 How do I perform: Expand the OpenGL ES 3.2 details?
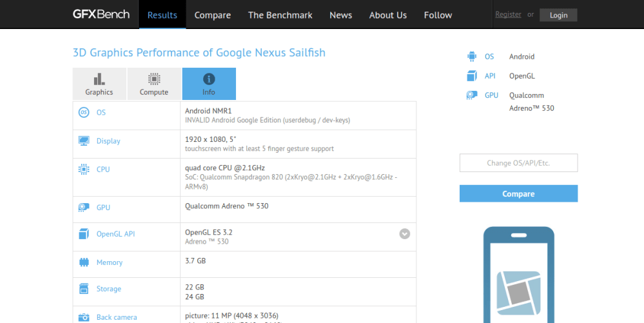404,234
